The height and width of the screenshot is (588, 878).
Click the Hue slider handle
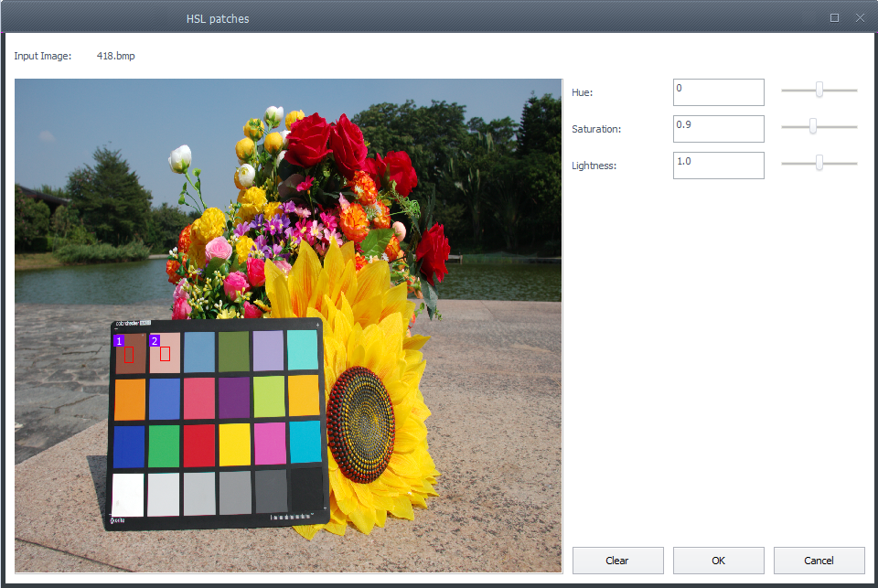[819, 90]
